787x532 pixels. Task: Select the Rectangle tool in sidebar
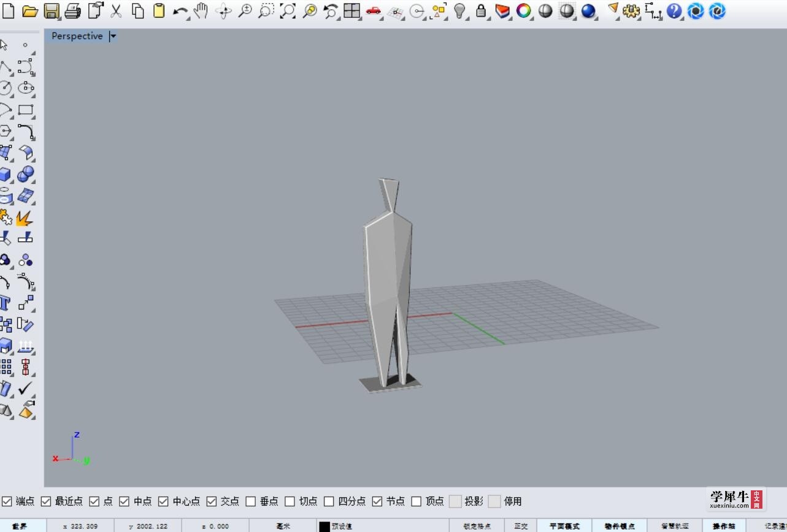click(x=26, y=110)
